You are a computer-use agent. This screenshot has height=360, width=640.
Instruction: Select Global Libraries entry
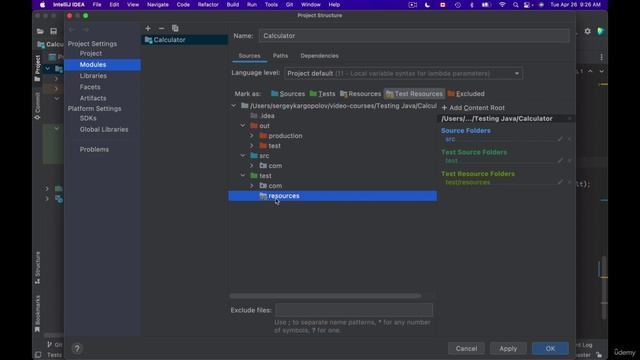pyautogui.click(x=104, y=129)
